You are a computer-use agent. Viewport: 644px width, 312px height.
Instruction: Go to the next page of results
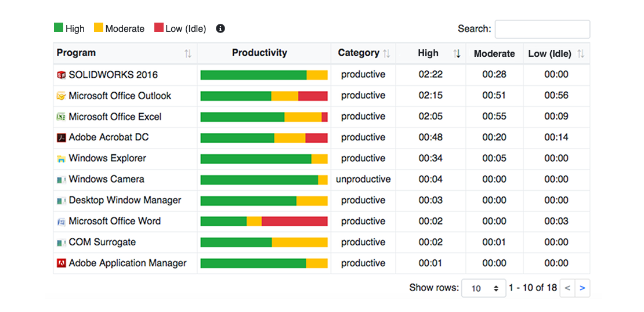[x=582, y=288]
